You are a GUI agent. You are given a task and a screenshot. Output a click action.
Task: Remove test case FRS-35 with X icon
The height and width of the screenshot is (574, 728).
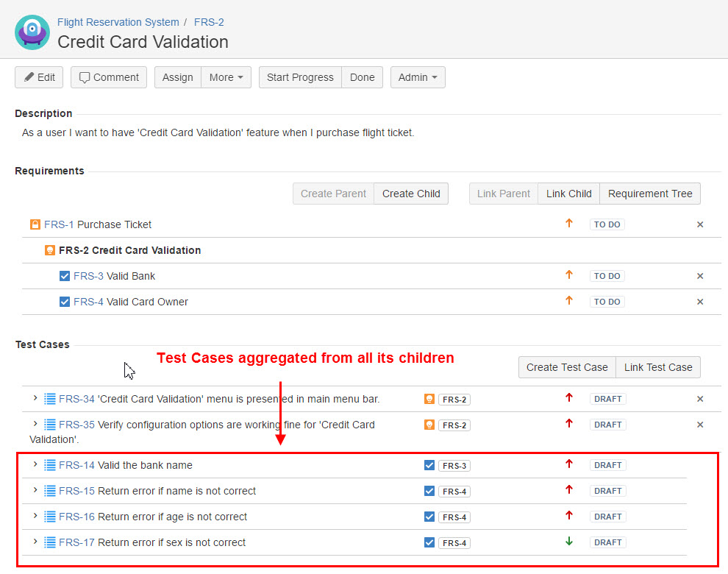tap(700, 425)
